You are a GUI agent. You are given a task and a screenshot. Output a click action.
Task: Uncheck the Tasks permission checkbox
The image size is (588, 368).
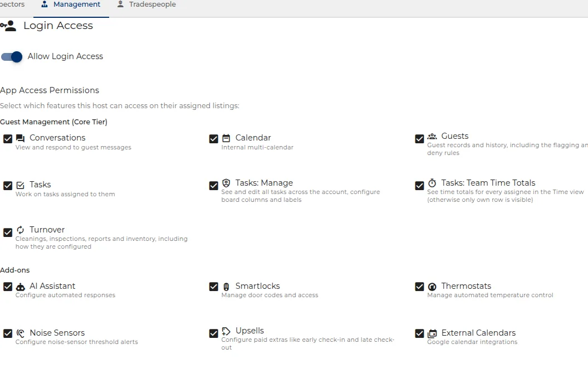(7, 186)
